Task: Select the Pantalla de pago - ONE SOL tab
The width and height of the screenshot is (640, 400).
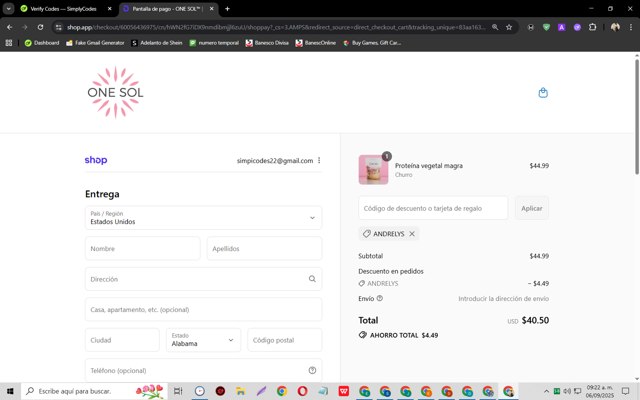Action: [168, 9]
